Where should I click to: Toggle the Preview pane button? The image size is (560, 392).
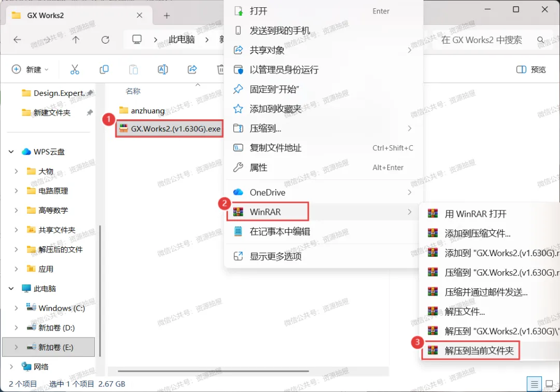coord(531,69)
